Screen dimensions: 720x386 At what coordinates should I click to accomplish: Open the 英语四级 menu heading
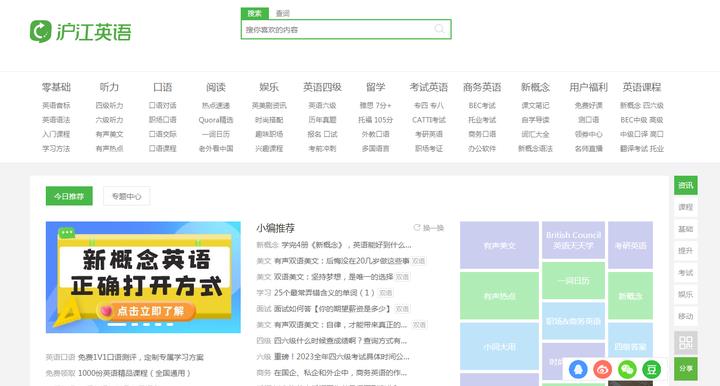point(322,87)
